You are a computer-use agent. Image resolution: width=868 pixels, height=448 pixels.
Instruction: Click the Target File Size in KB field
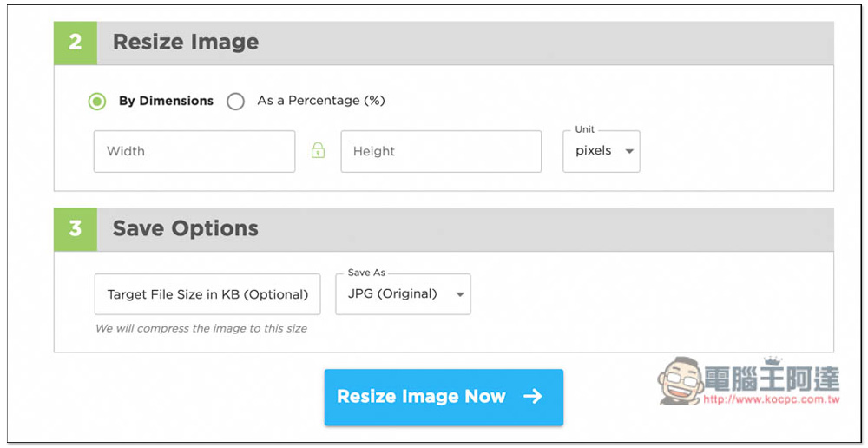tap(207, 294)
